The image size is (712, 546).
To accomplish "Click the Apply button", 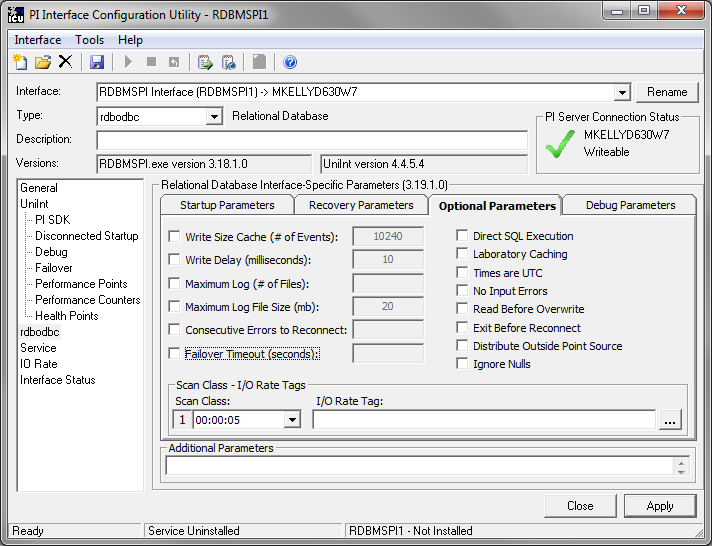I will pos(660,506).
